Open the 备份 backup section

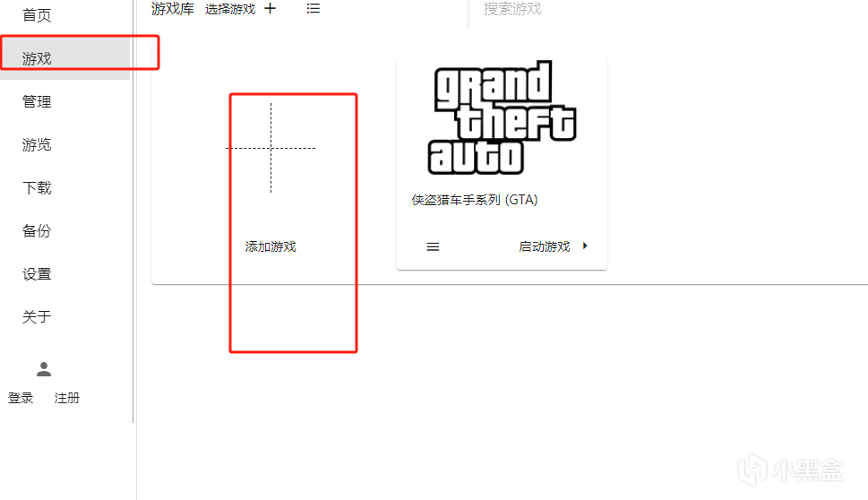click(37, 230)
